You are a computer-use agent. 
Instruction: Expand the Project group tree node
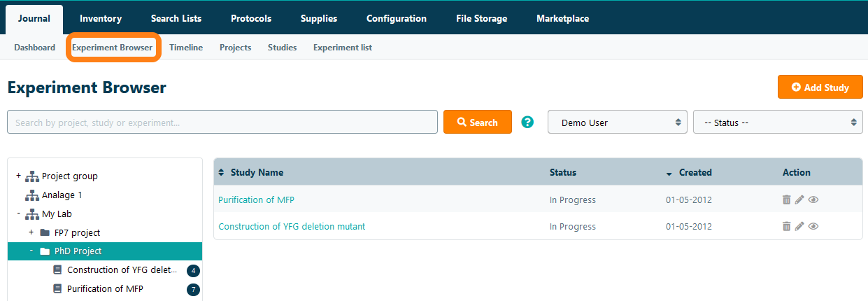pyautogui.click(x=18, y=176)
